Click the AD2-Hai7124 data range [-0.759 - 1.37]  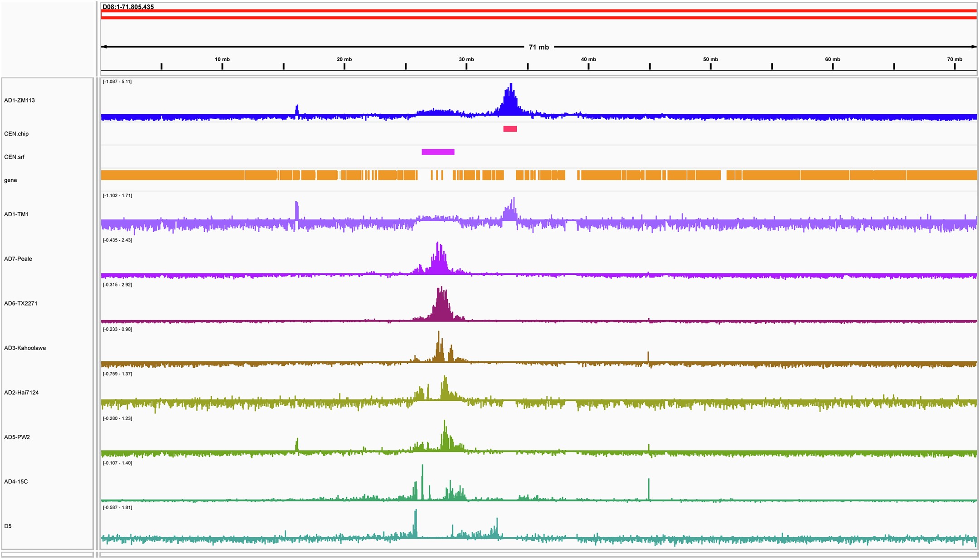coord(117,374)
